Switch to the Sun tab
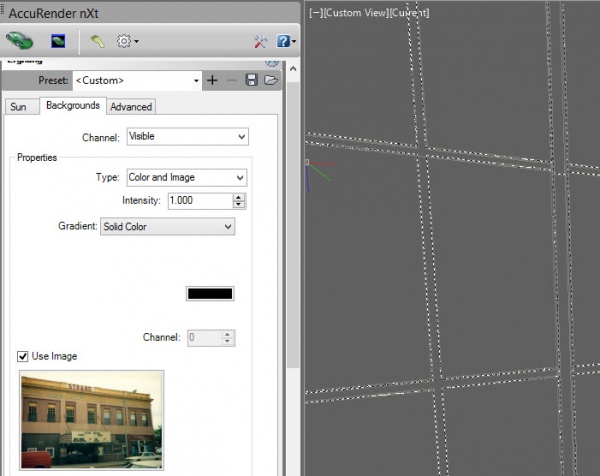Screen dimensions: 600x476 click(x=18, y=107)
